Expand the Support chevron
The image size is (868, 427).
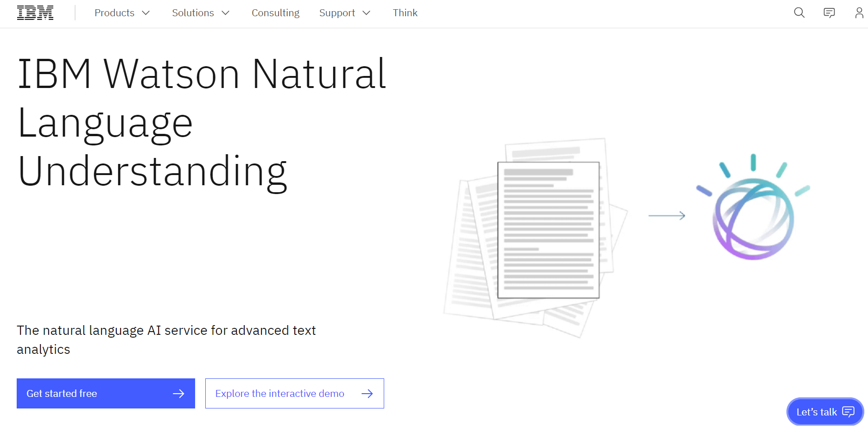click(x=367, y=13)
